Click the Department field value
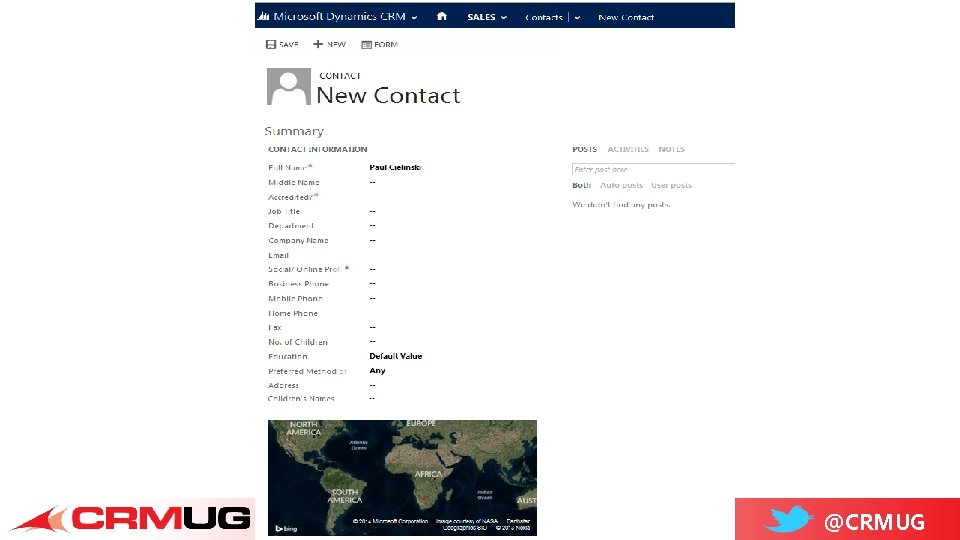Image resolution: width=960 pixels, height=540 pixels. point(372,225)
